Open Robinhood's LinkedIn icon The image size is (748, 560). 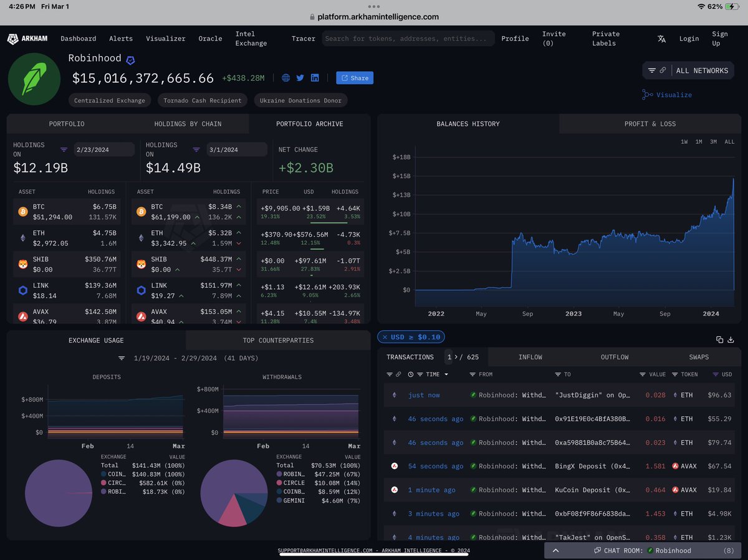click(x=315, y=78)
